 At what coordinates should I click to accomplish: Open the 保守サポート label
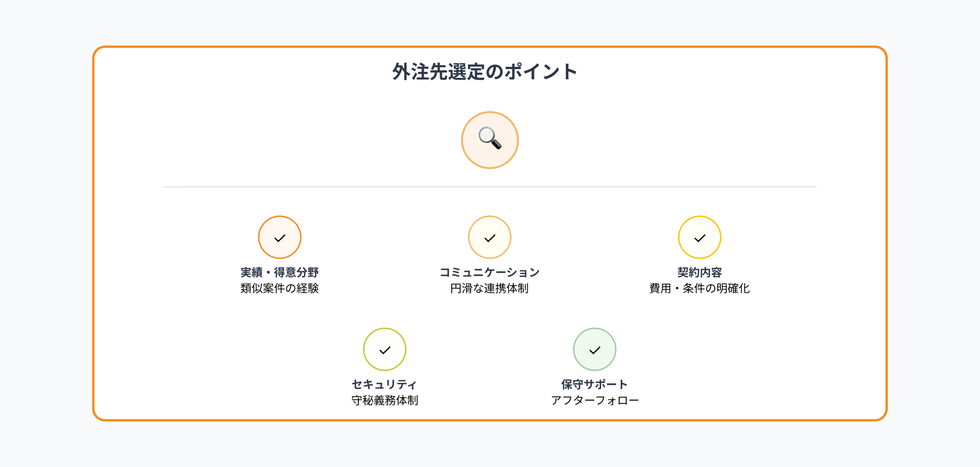[595, 384]
